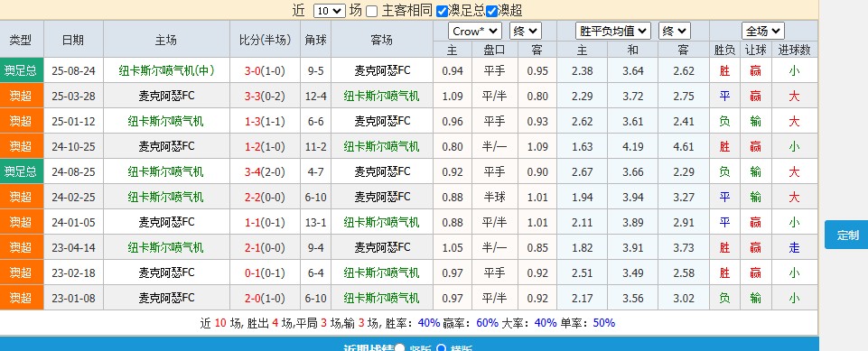Click the date 24-02-25
The width and height of the screenshot is (868, 351).
tap(73, 197)
